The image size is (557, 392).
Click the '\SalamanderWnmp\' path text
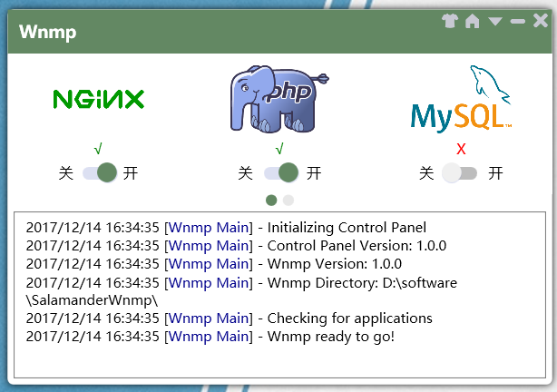click(92, 300)
